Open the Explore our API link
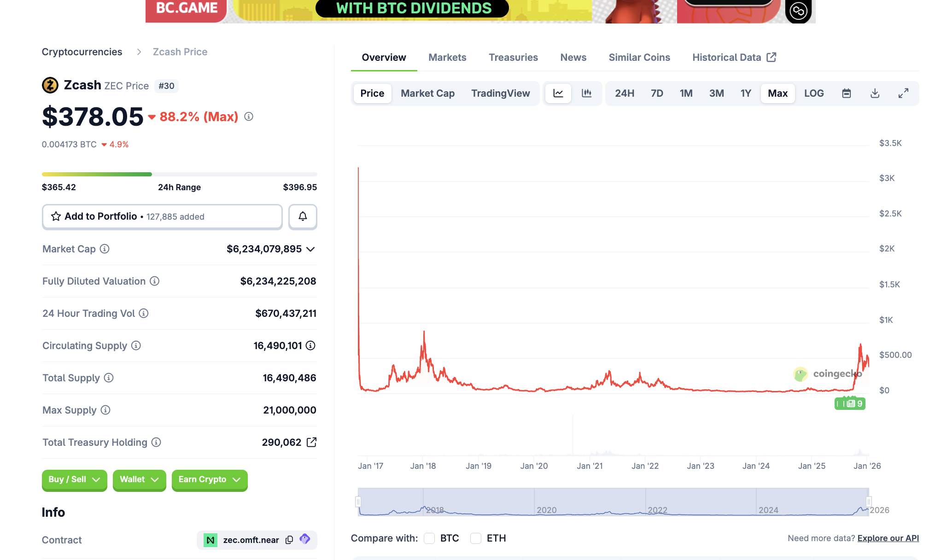The width and height of the screenshot is (947, 560). [x=888, y=538]
